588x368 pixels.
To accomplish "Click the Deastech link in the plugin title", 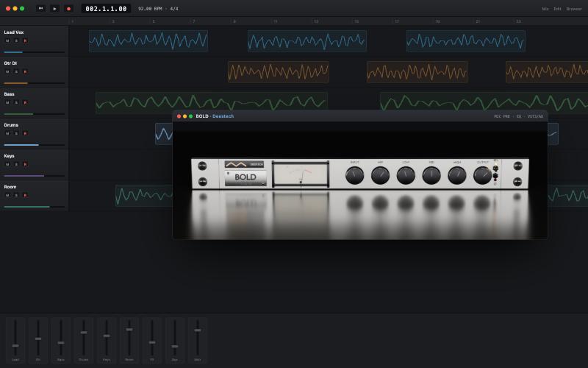I will coord(223,116).
